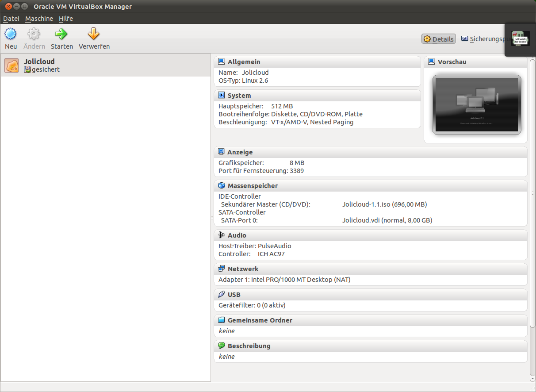
Task: Click the Verwerfen discard icon
Action: click(x=94, y=38)
